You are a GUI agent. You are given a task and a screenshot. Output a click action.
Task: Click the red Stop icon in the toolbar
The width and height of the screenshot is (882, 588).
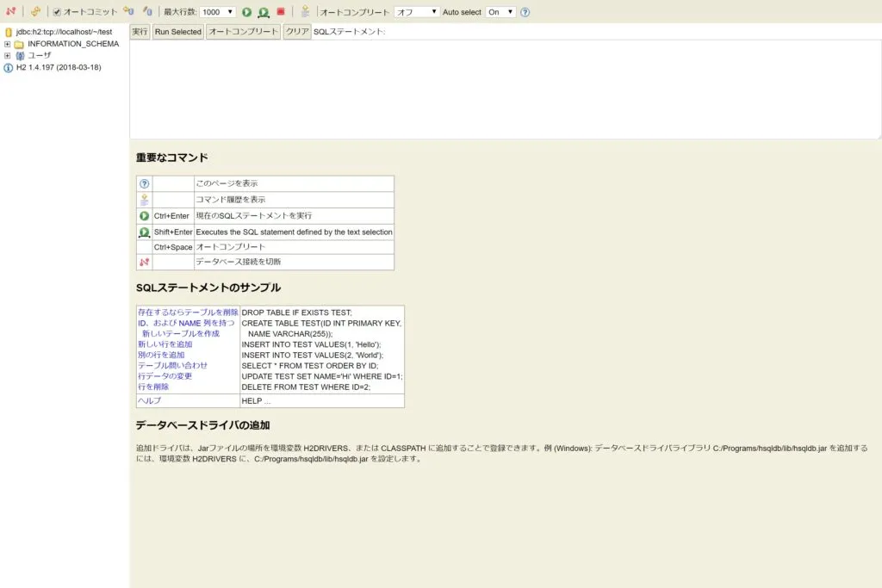tap(281, 11)
